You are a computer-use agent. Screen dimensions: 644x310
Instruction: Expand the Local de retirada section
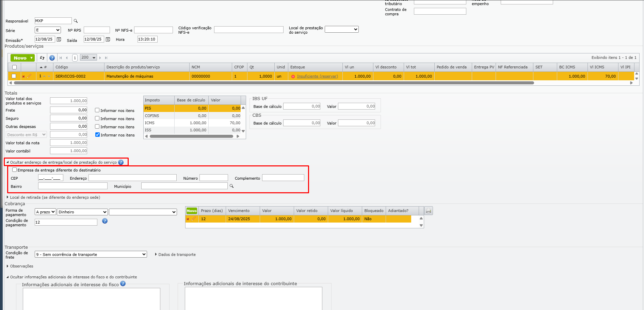(53, 197)
